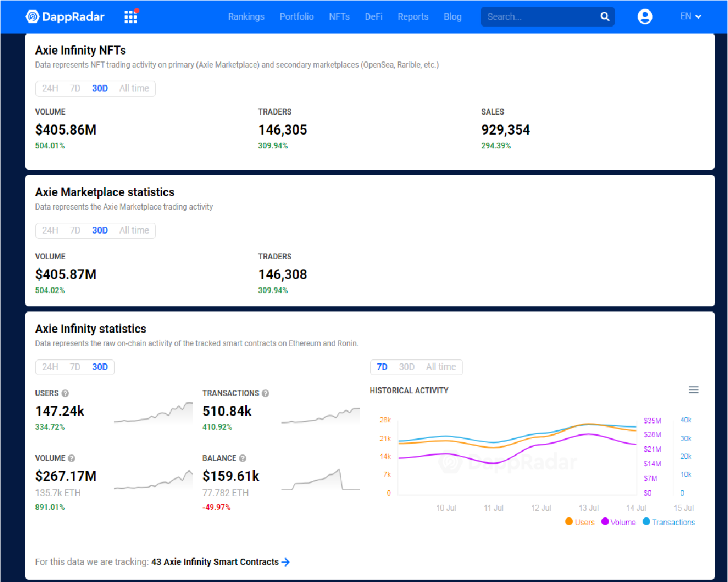Viewport: 728px width, 582px height.
Task: Click the arrow next to Smart Contracts
Action: [x=286, y=562]
